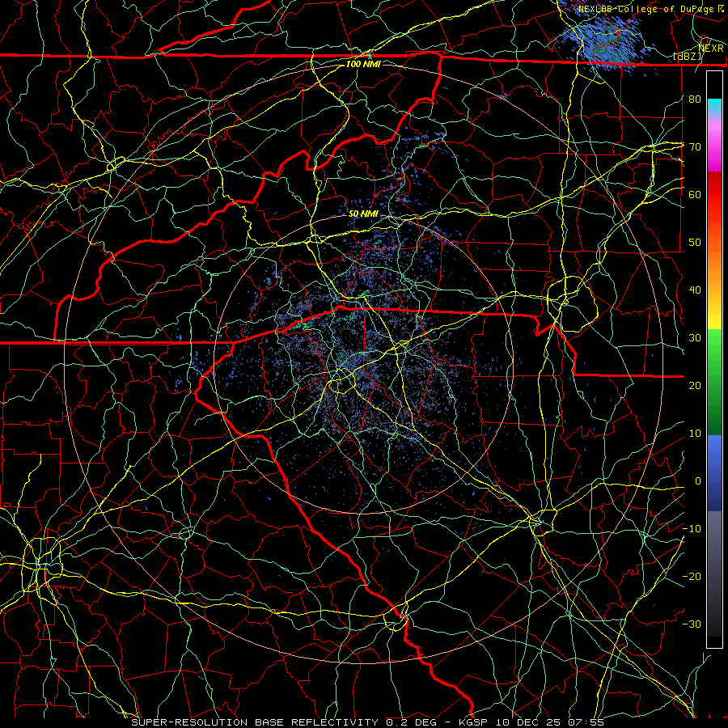Click the [dBZ] unit label above the scale

click(688, 57)
